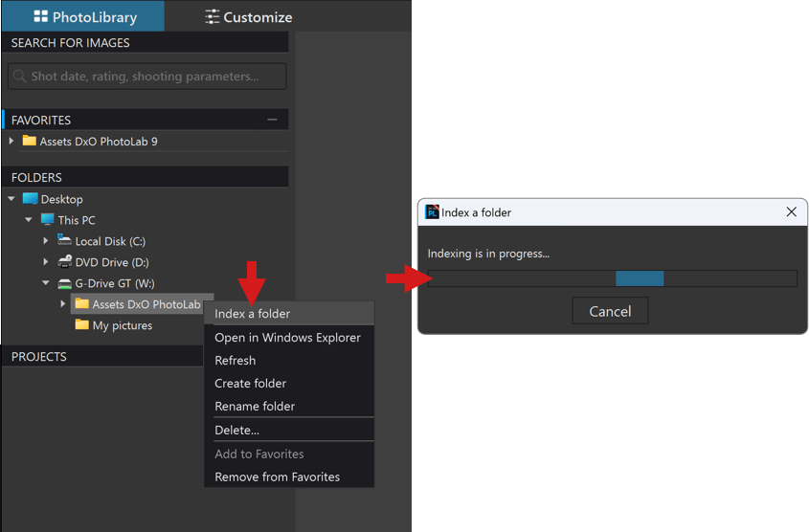Collapse the This PC node
Screen dimensions: 809x532
(29, 220)
